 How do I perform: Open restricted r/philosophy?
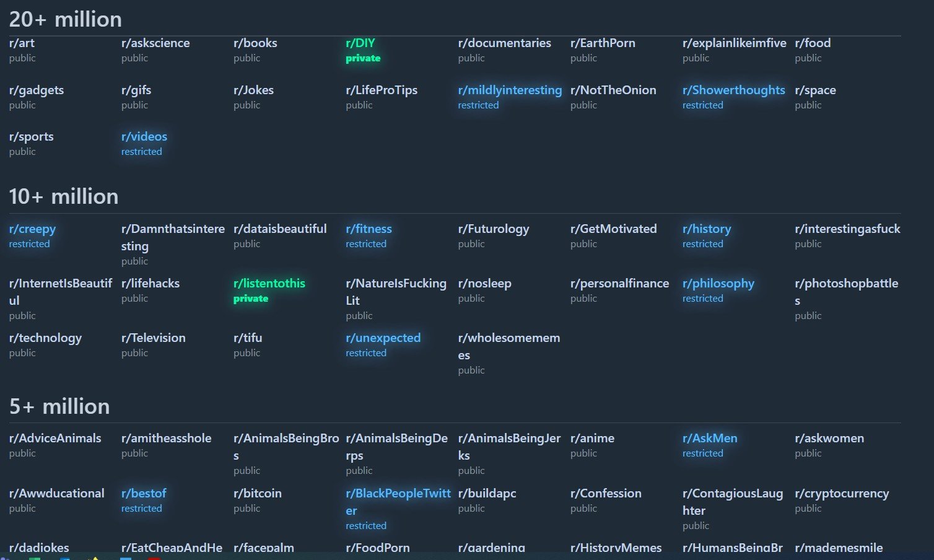pos(718,284)
